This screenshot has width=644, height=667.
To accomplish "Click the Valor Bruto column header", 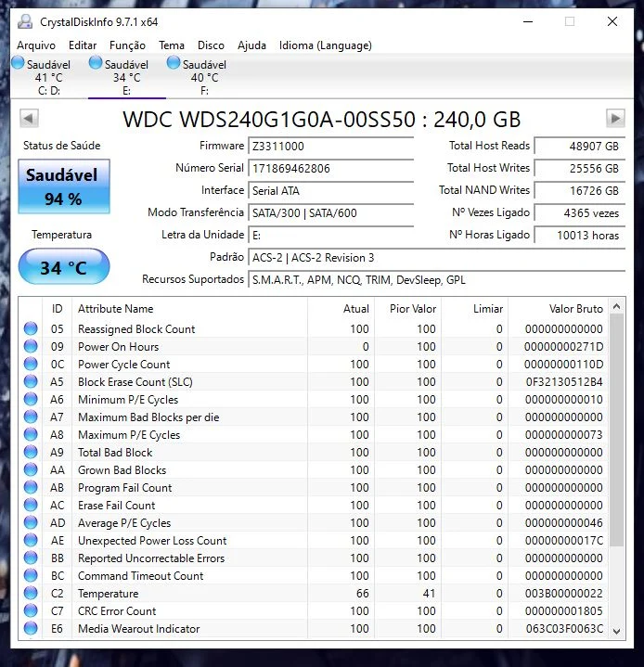I will pyautogui.click(x=559, y=309).
